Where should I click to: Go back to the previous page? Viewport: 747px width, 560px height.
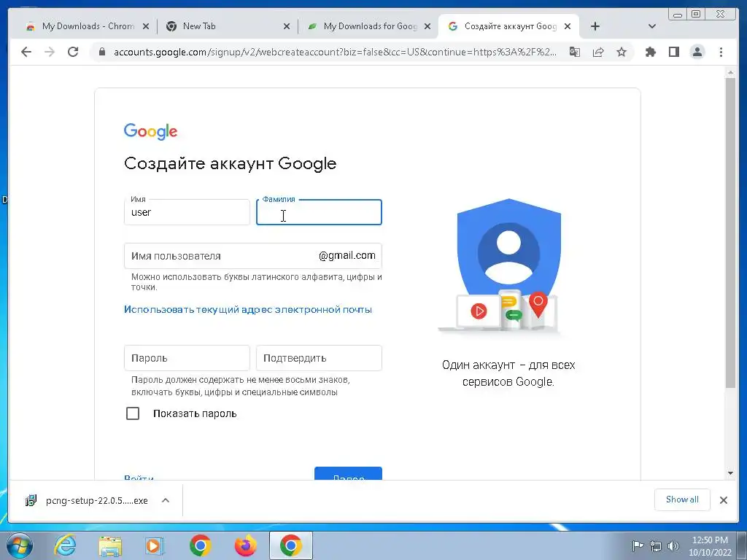pyautogui.click(x=26, y=52)
